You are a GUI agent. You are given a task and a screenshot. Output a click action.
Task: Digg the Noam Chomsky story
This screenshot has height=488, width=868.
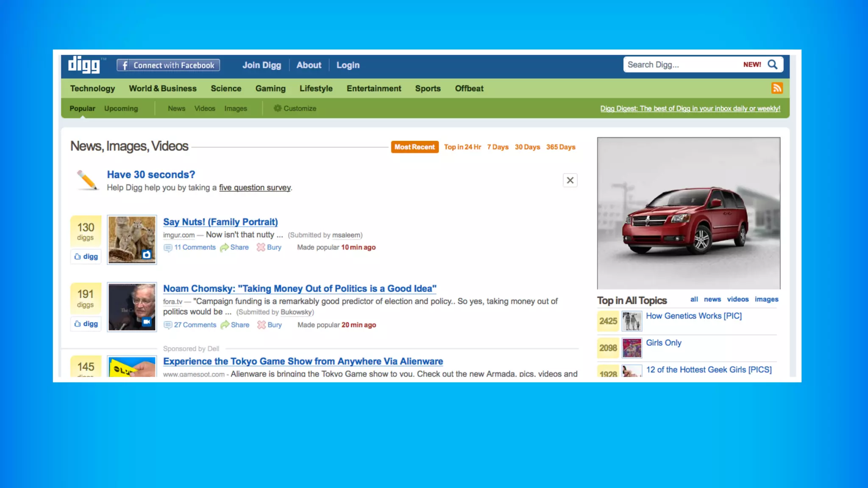pyautogui.click(x=86, y=324)
